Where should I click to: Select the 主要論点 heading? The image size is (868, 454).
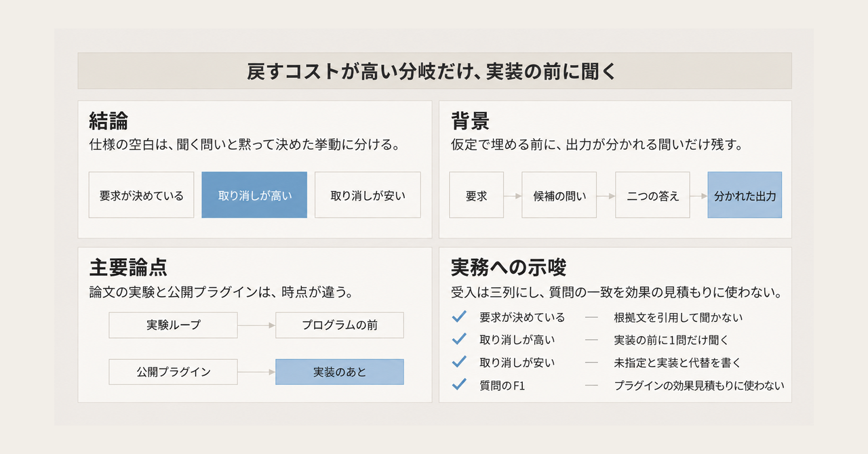pos(128,267)
